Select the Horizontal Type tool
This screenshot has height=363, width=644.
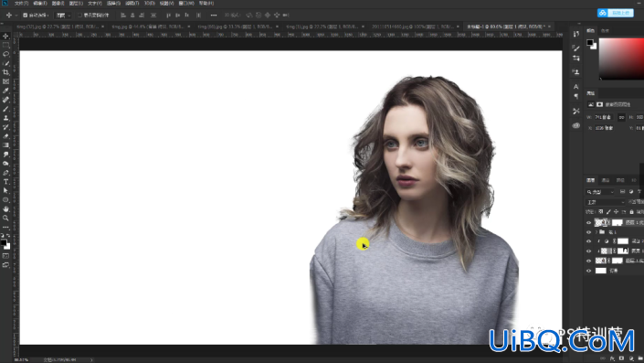click(x=5, y=182)
